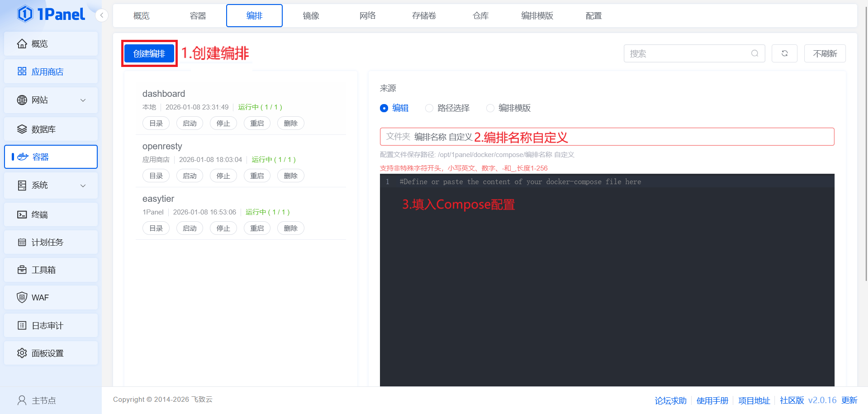Click the 创建编排 button

click(149, 53)
